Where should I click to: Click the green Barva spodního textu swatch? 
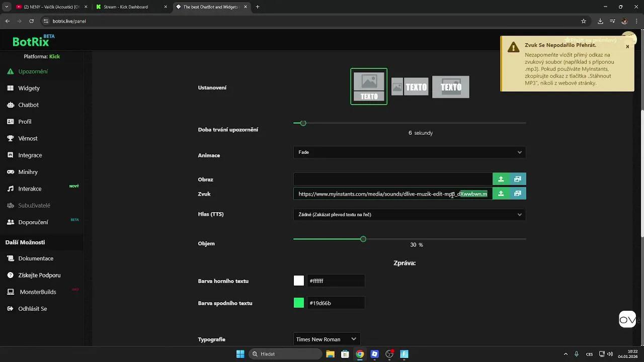pyautogui.click(x=299, y=303)
